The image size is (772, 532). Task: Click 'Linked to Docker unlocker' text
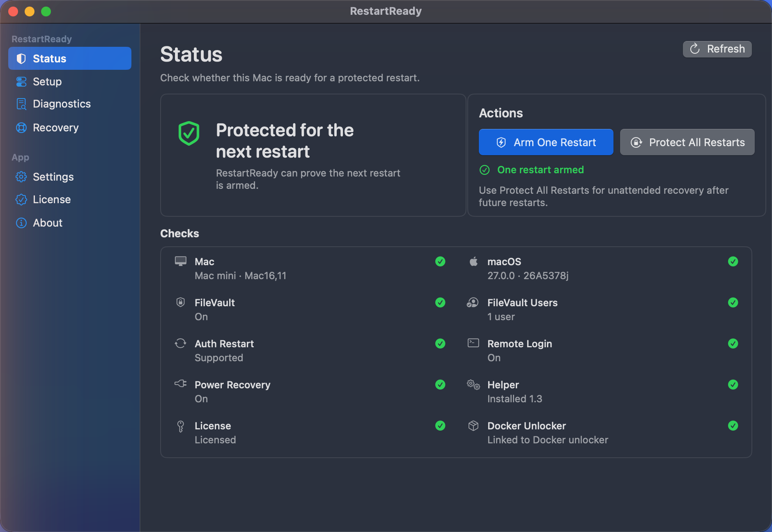tap(548, 440)
